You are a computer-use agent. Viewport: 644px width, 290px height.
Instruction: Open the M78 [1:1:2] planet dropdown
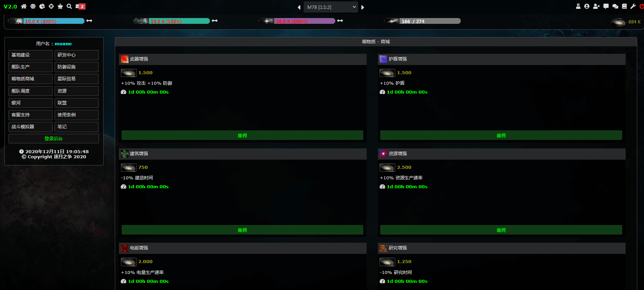click(331, 7)
